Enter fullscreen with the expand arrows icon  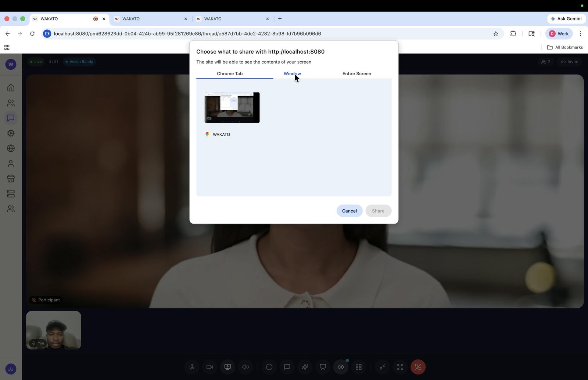point(400,367)
